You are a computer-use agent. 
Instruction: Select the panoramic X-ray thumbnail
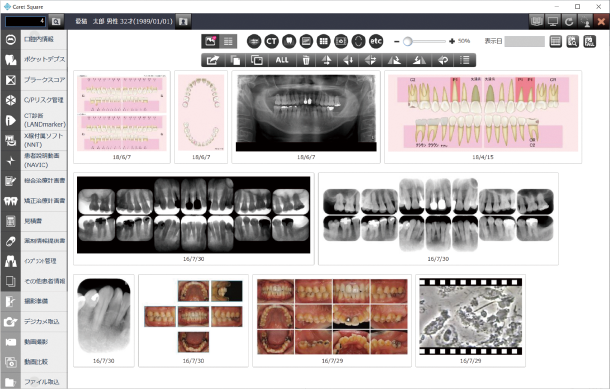coord(306,117)
